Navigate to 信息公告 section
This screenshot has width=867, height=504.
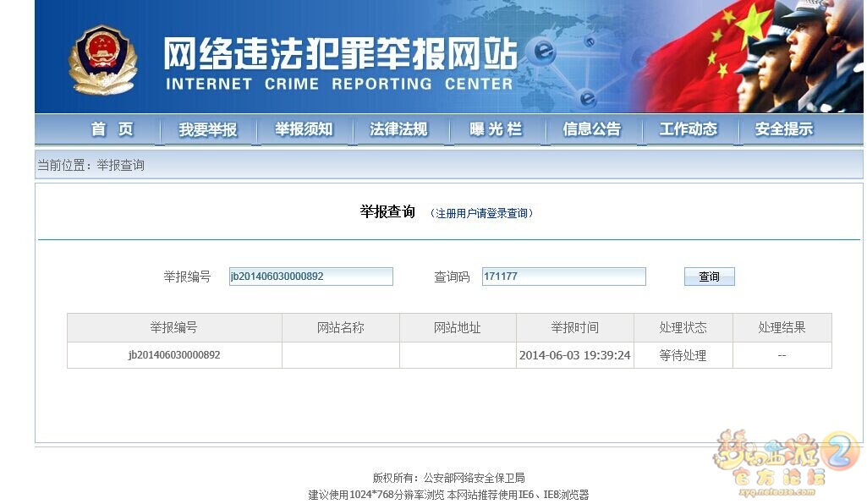pyautogui.click(x=591, y=129)
